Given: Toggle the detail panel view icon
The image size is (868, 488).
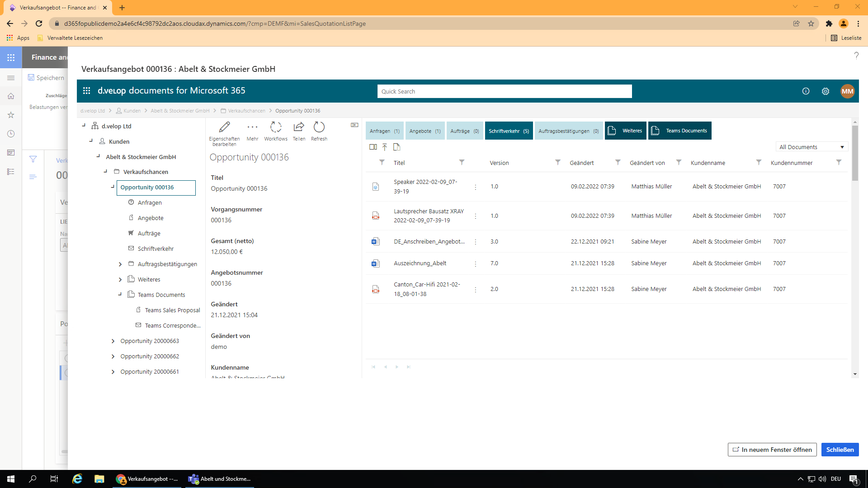Looking at the screenshot, I should 354,125.
